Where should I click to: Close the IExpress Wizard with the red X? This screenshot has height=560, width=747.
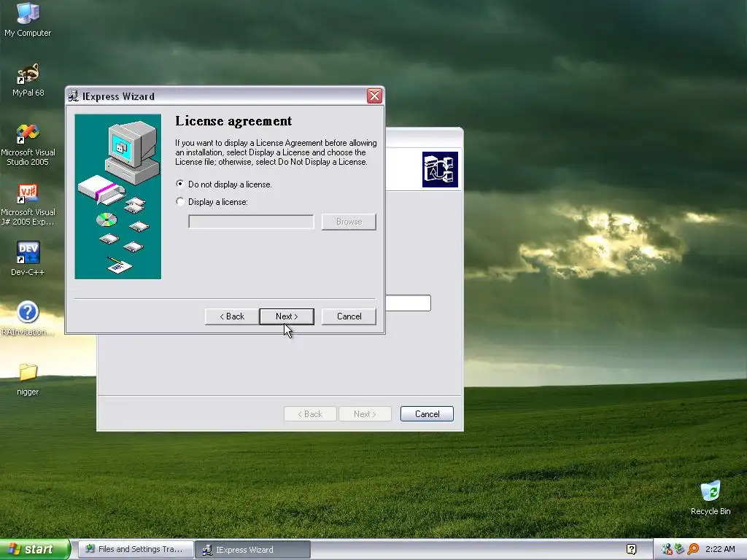(374, 96)
